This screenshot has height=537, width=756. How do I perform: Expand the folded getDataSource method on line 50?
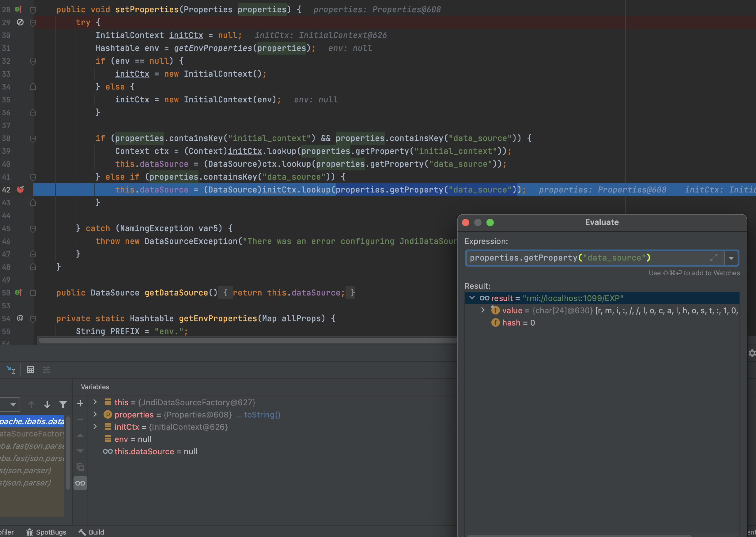[x=33, y=293]
